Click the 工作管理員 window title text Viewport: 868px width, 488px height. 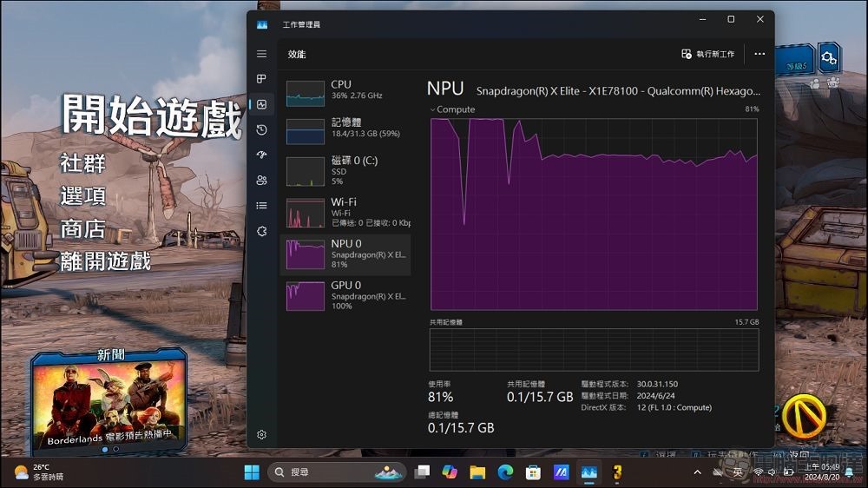pos(301,24)
